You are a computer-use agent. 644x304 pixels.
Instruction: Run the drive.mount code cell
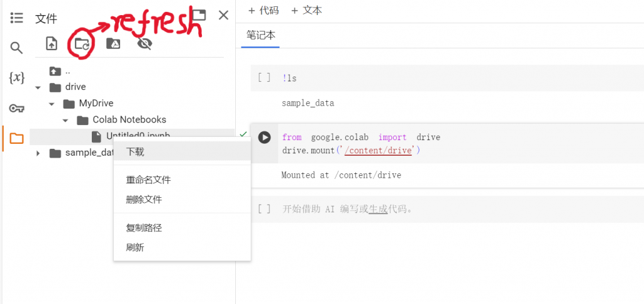(x=265, y=138)
